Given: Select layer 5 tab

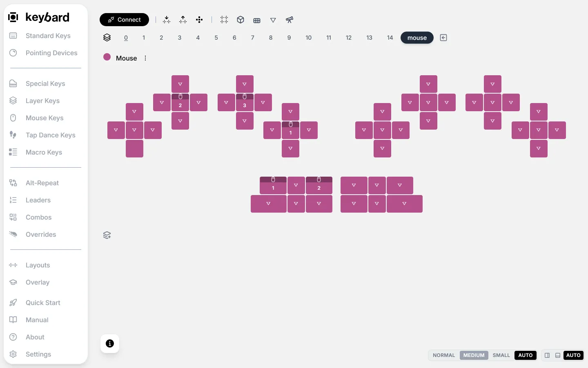Looking at the screenshot, I should point(216,38).
